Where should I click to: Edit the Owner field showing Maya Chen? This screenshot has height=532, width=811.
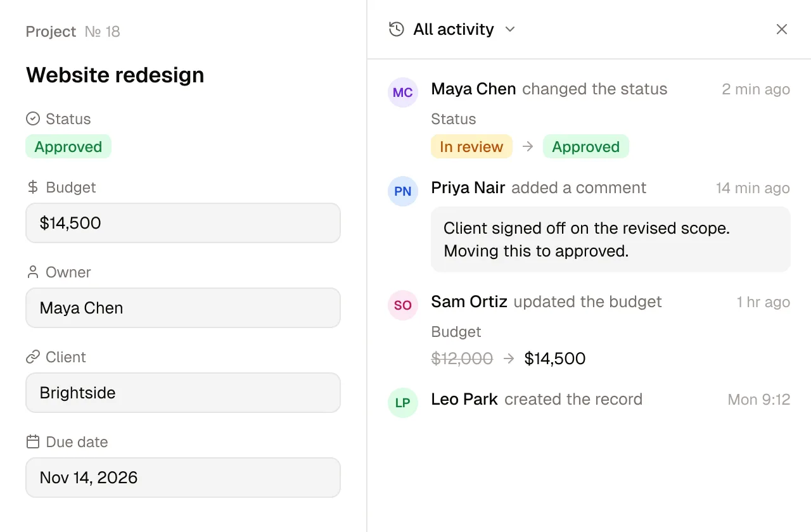pos(183,308)
